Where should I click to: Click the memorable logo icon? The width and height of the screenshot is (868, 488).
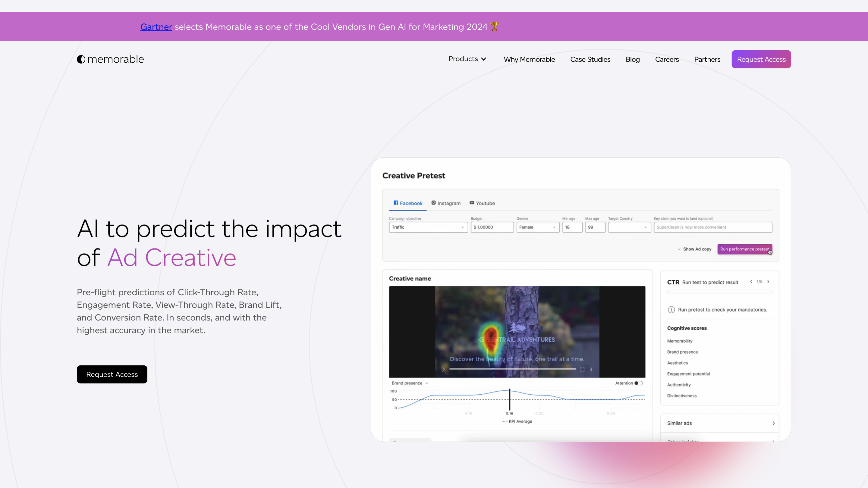point(81,59)
